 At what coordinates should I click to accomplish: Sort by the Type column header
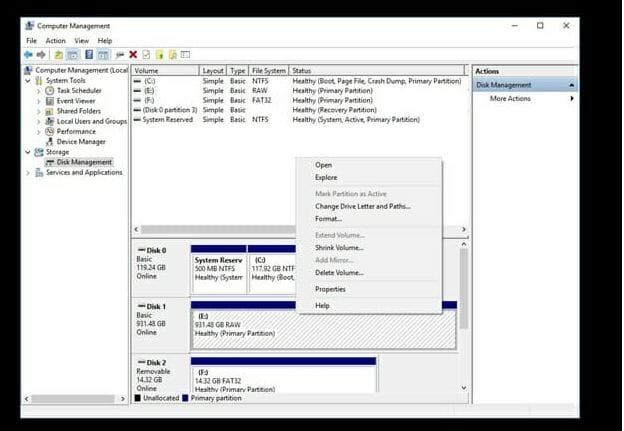coord(238,70)
